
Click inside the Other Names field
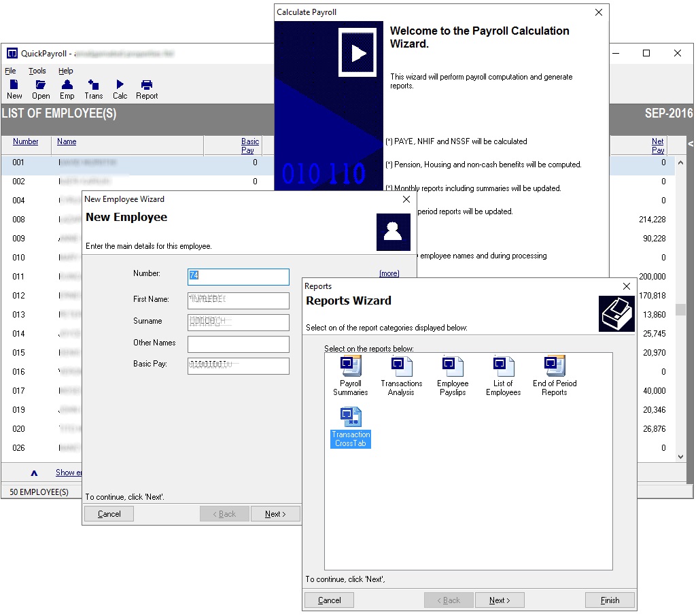click(x=238, y=344)
